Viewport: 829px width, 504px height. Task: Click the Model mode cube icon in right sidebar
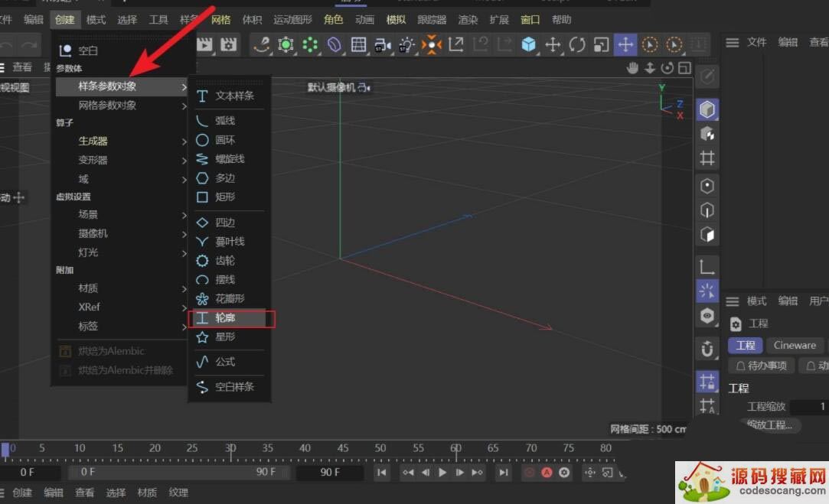point(707,109)
